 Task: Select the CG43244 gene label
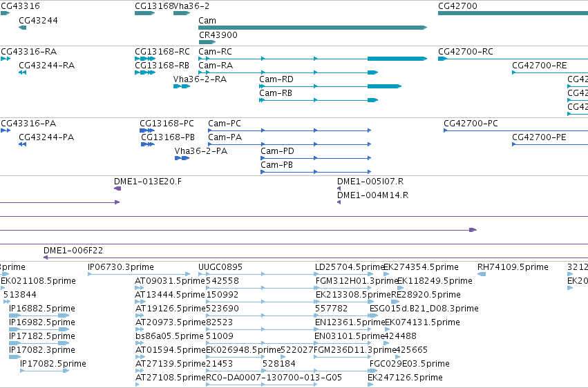[38, 21]
